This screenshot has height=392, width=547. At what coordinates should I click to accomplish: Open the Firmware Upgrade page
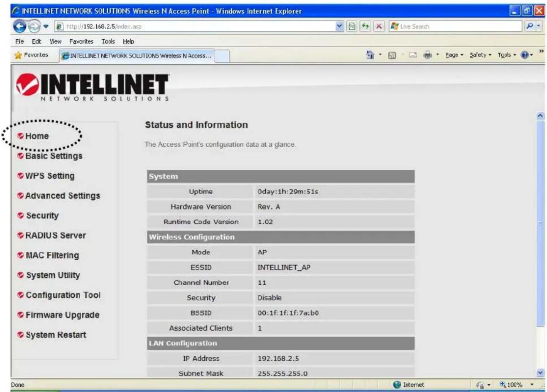(x=63, y=315)
